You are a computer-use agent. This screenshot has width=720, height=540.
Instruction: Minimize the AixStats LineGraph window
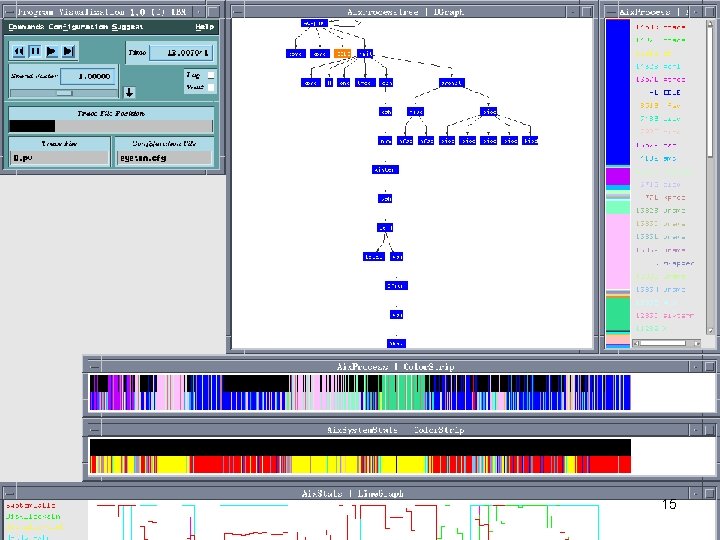(696, 493)
